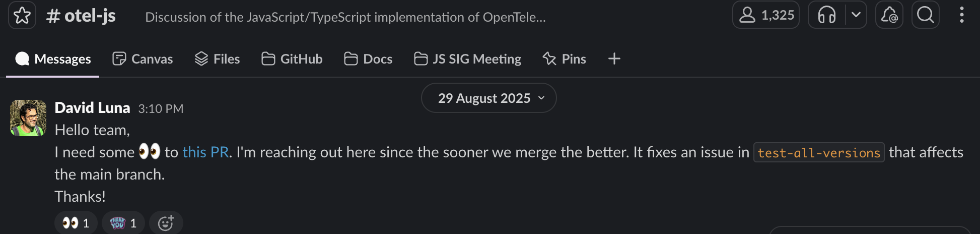Open the "this PR" link
980x234 pixels.
point(205,152)
